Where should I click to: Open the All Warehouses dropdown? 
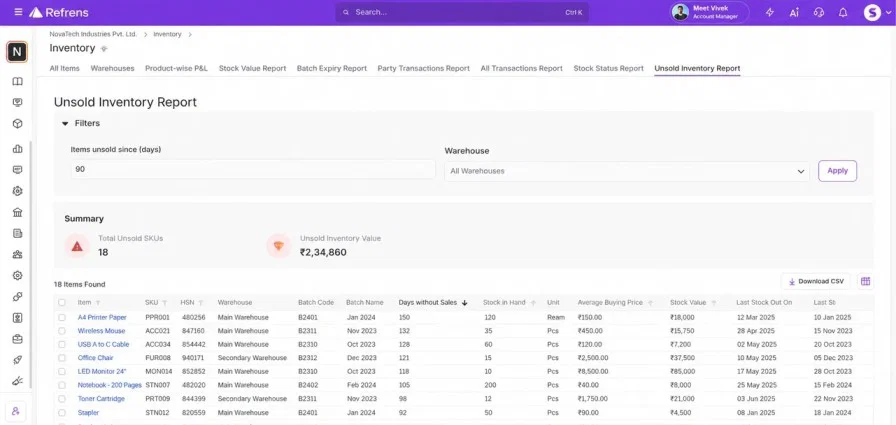click(x=627, y=171)
